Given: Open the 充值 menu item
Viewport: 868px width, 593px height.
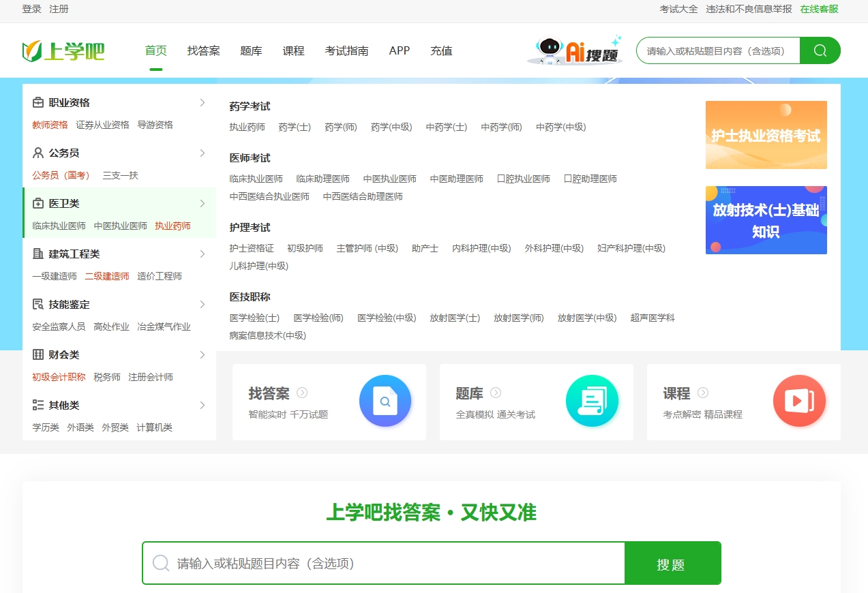Looking at the screenshot, I should (440, 50).
